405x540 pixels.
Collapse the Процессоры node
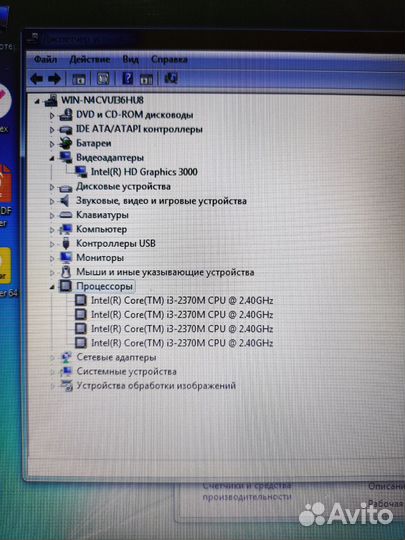(x=52, y=287)
